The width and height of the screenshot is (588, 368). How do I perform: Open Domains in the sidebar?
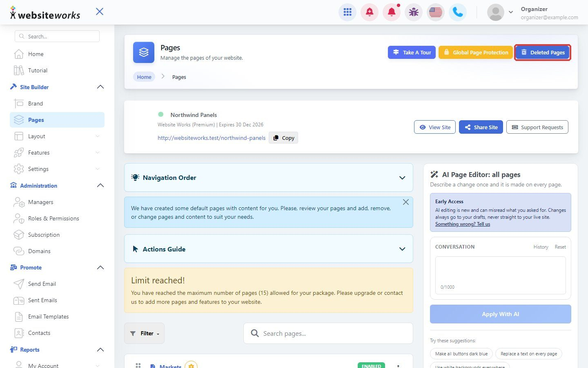pyautogui.click(x=57, y=251)
